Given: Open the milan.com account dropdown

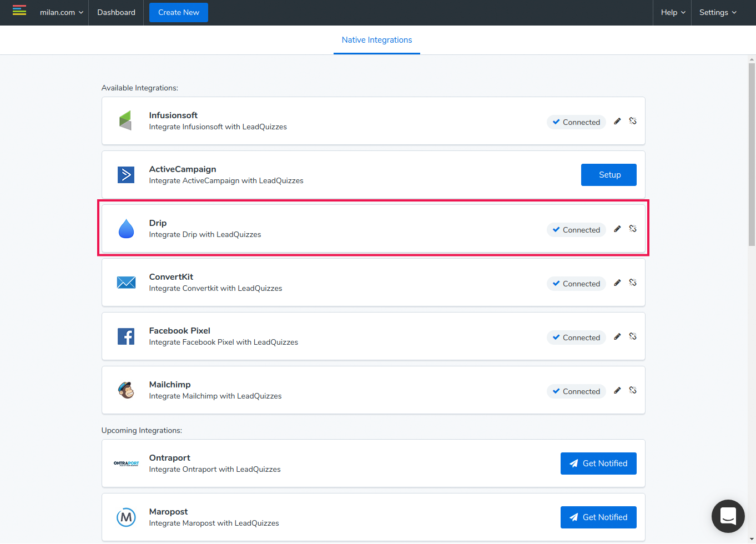Looking at the screenshot, I should (x=61, y=12).
